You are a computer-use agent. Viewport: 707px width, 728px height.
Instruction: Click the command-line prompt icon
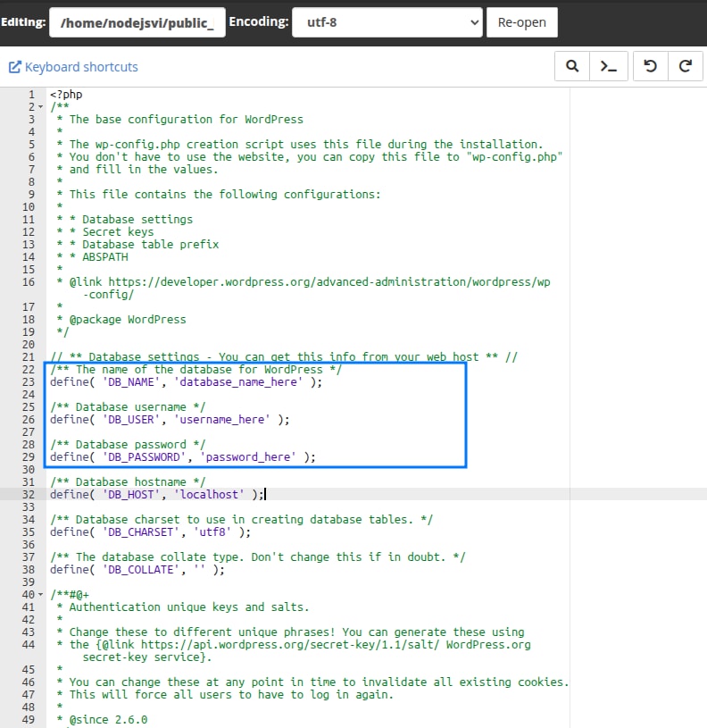pyautogui.click(x=608, y=66)
